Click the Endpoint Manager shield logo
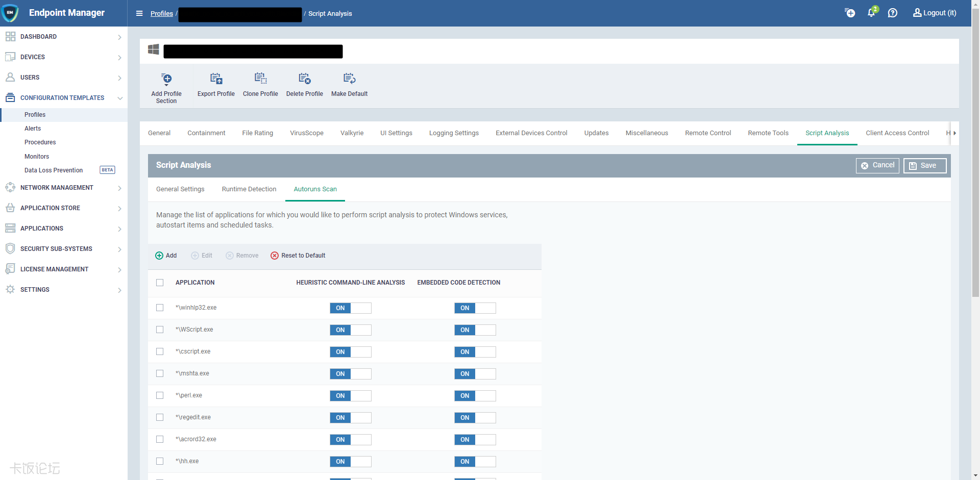This screenshot has width=980, height=480. click(10, 13)
